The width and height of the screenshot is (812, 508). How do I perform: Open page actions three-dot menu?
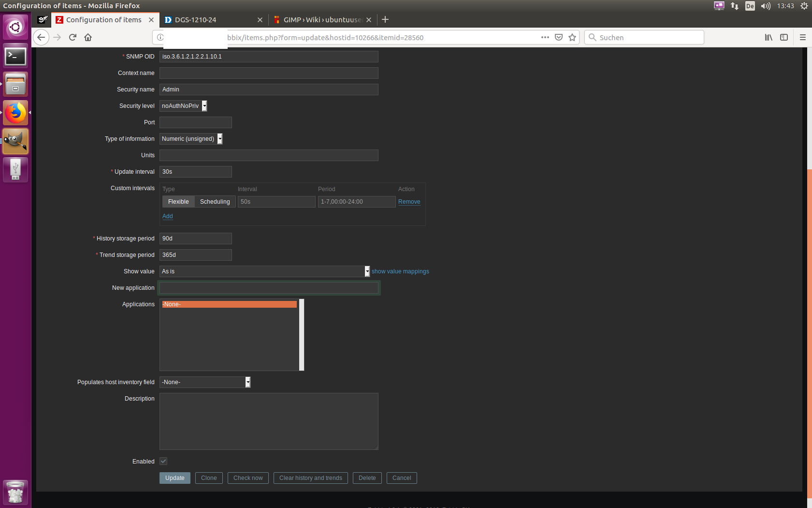pyautogui.click(x=545, y=37)
